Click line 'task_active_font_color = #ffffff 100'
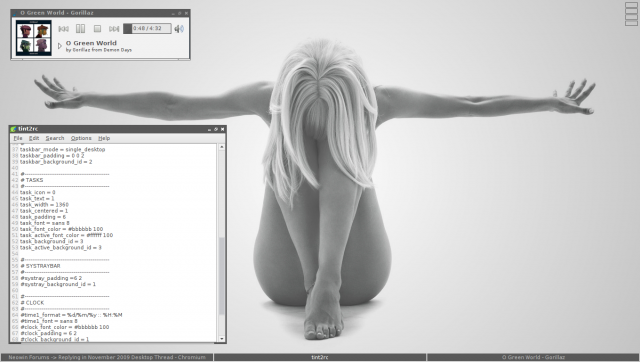The image size is (640, 362). [x=66, y=235]
